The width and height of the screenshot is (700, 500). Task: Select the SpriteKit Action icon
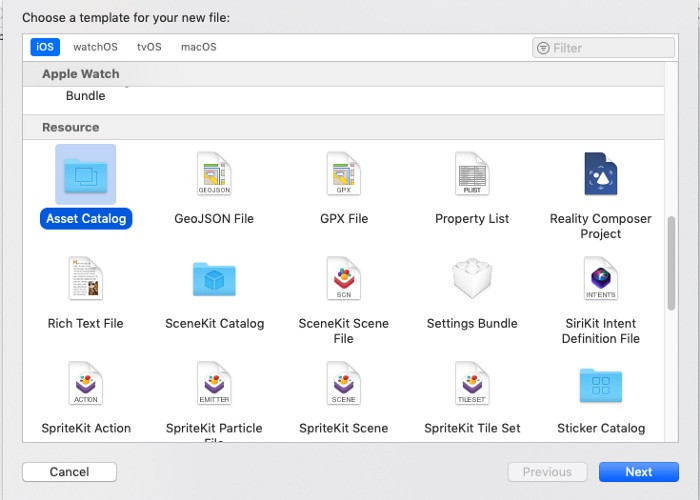(86, 383)
